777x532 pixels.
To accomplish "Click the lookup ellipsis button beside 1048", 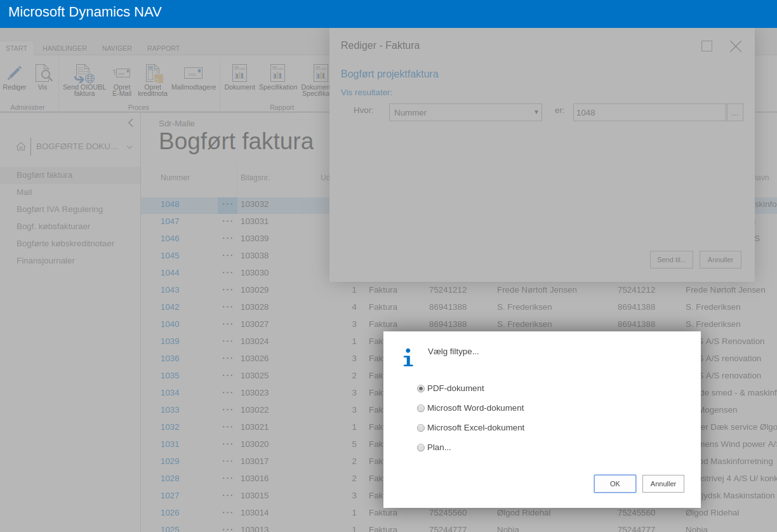I will [x=735, y=112].
